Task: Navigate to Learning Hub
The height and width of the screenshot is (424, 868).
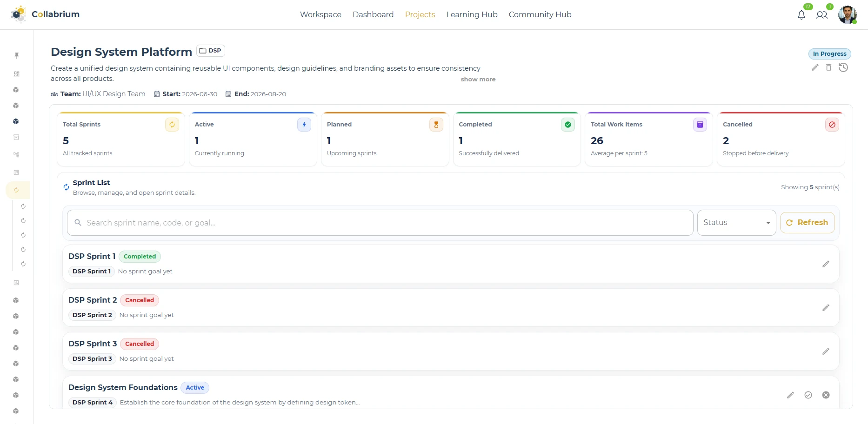Action: point(472,14)
